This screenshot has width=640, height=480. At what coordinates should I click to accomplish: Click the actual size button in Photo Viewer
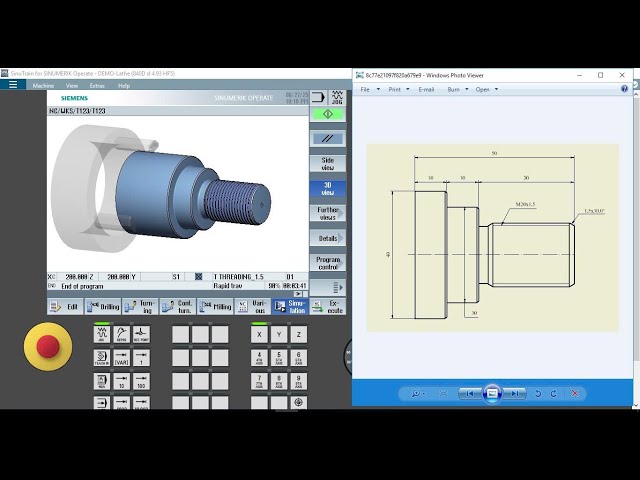(x=443, y=393)
